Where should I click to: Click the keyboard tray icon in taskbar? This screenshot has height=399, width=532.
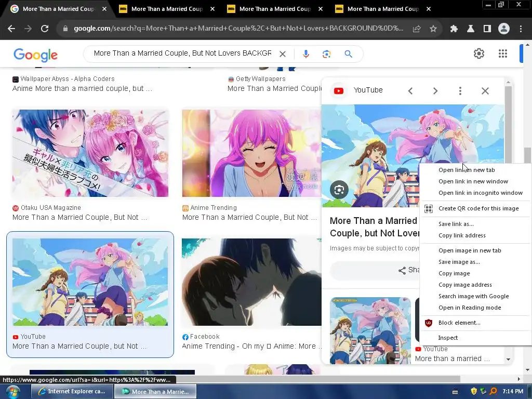coord(455,392)
